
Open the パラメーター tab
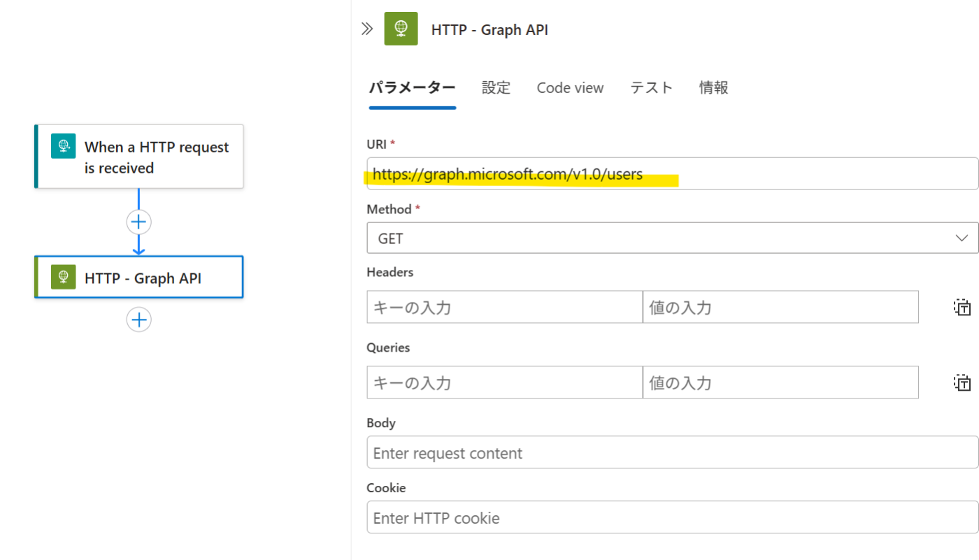(x=413, y=87)
